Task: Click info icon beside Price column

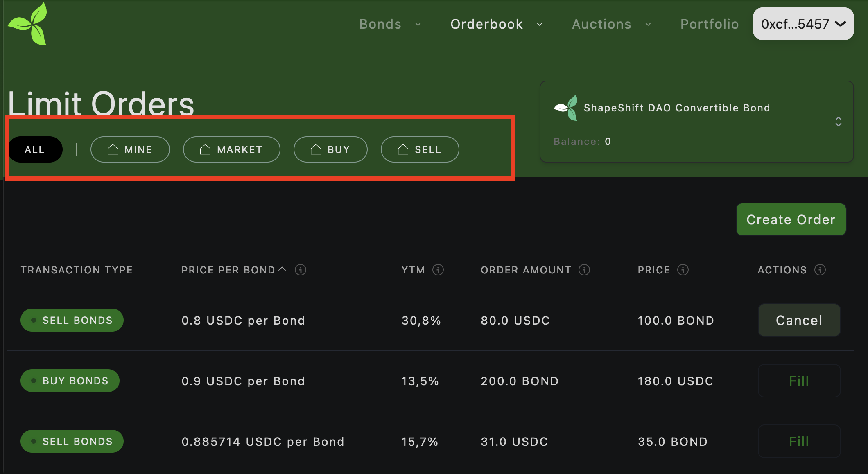Action: coord(683,270)
